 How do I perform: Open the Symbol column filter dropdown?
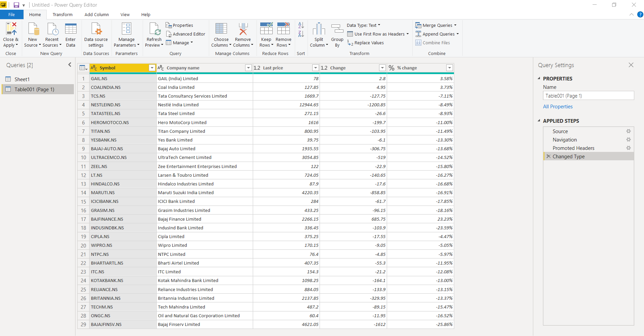point(152,68)
